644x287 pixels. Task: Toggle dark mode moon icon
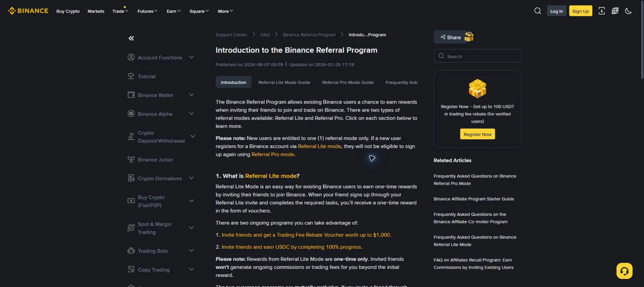[x=628, y=11]
